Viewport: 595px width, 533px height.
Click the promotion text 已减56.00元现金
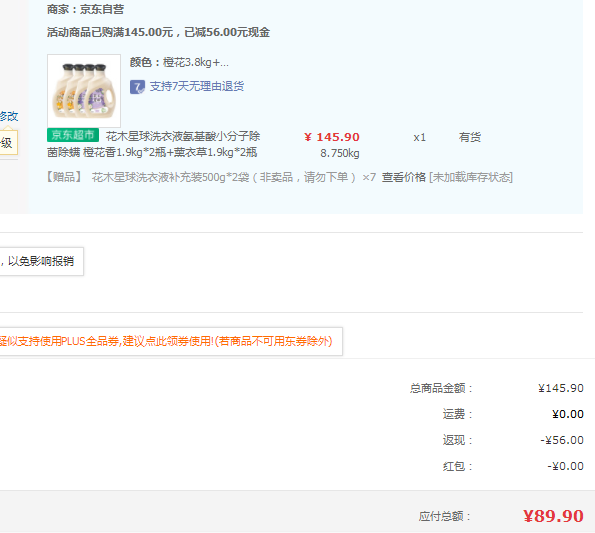point(227,32)
